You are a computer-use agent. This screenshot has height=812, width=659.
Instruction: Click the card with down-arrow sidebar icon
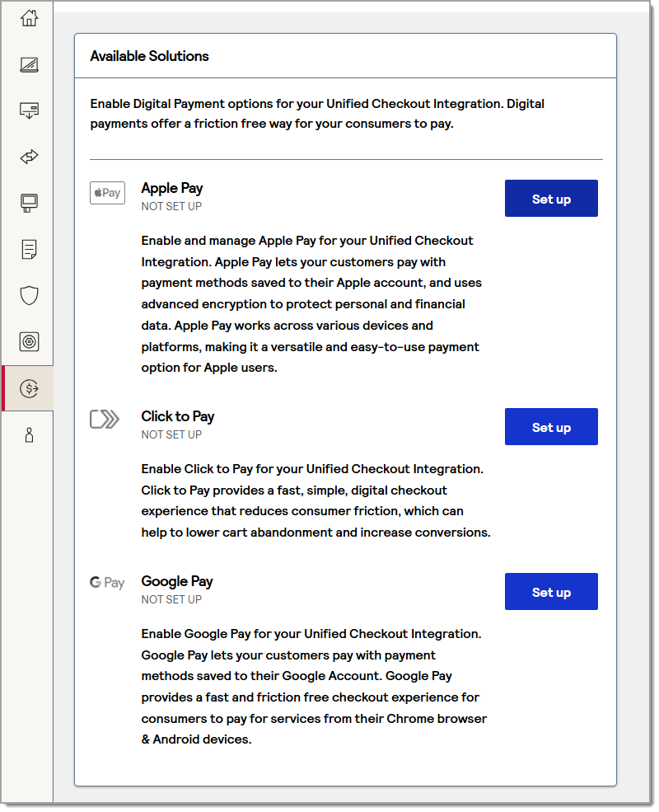[x=29, y=110]
